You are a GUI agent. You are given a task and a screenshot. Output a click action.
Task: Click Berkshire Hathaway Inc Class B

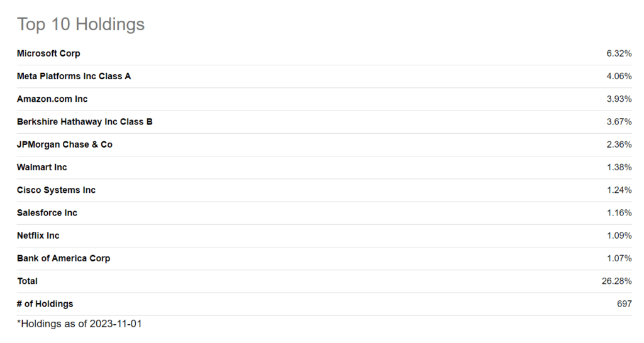84,121
